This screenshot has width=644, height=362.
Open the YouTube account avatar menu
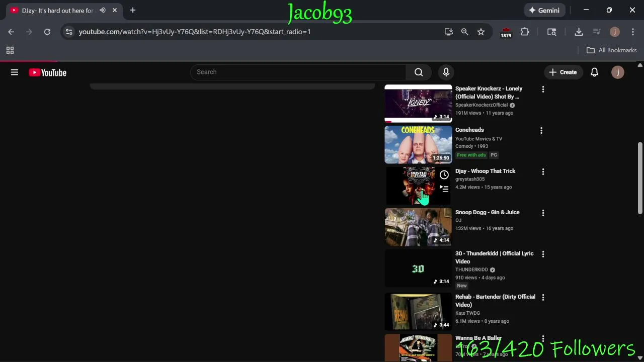(618, 72)
